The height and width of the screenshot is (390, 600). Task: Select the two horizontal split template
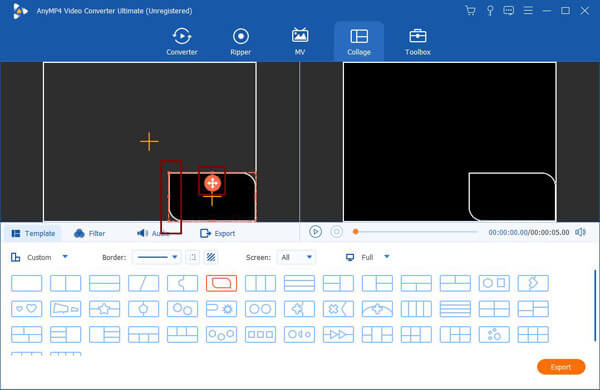pos(104,283)
